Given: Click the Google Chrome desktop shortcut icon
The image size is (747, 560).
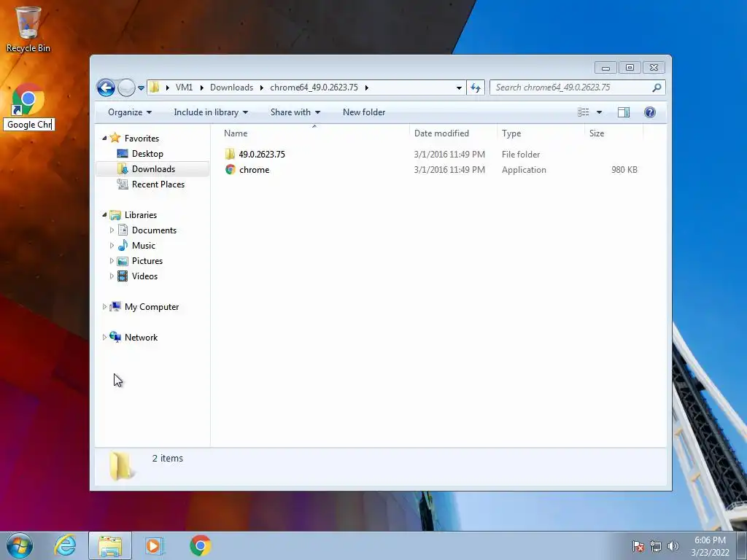Looking at the screenshot, I should tap(28, 100).
